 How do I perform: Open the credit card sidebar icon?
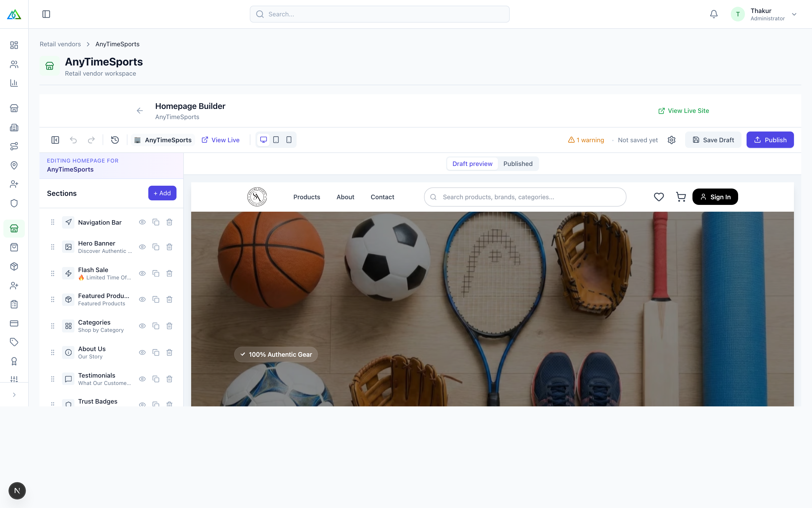tap(14, 323)
